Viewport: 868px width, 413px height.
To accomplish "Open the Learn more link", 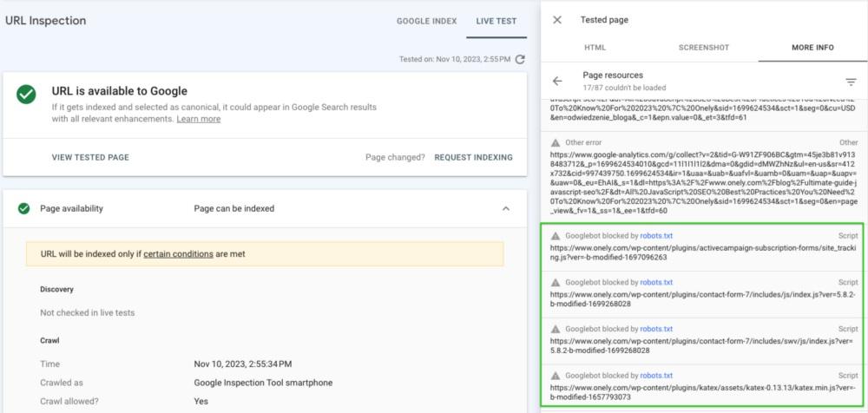I will (198, 119).
